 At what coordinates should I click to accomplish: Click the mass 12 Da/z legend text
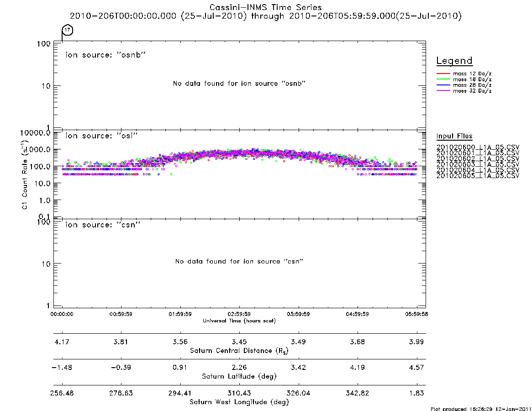472,74
